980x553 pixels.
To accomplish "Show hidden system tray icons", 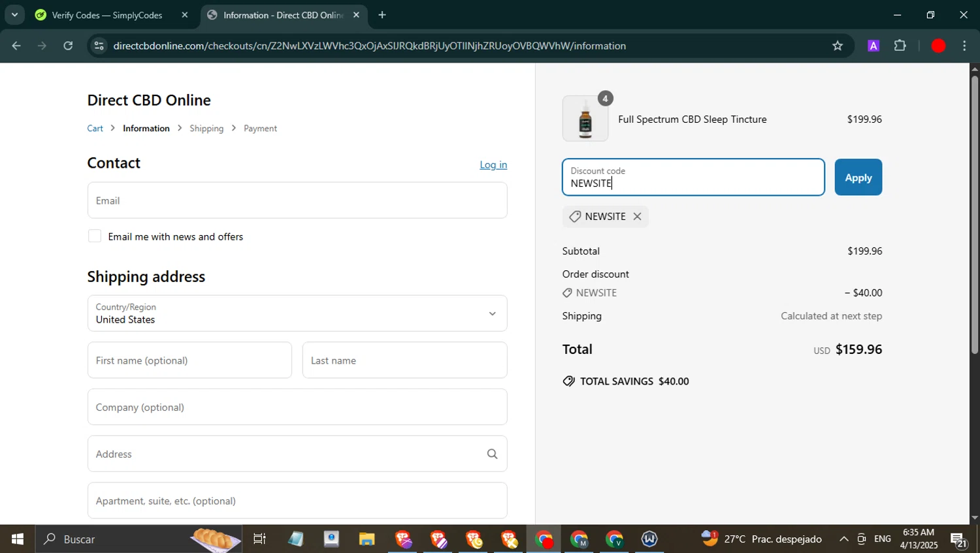I will pos(843,539).
